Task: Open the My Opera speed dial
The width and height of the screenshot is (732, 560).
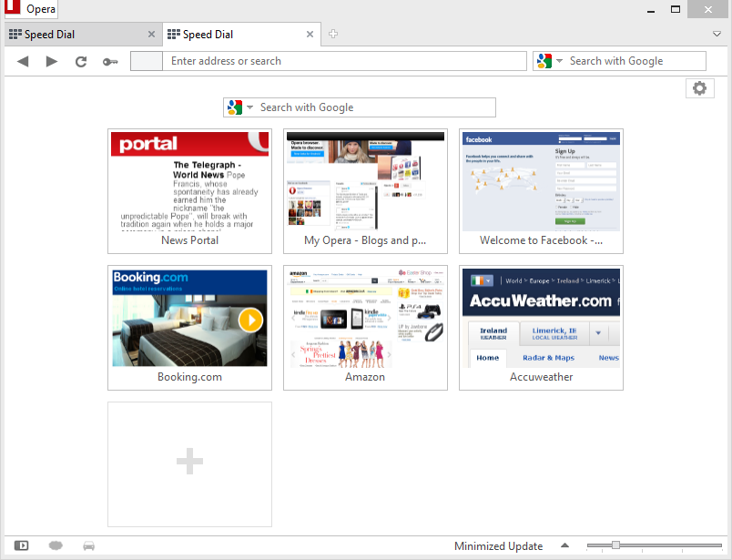Action: 365,191
